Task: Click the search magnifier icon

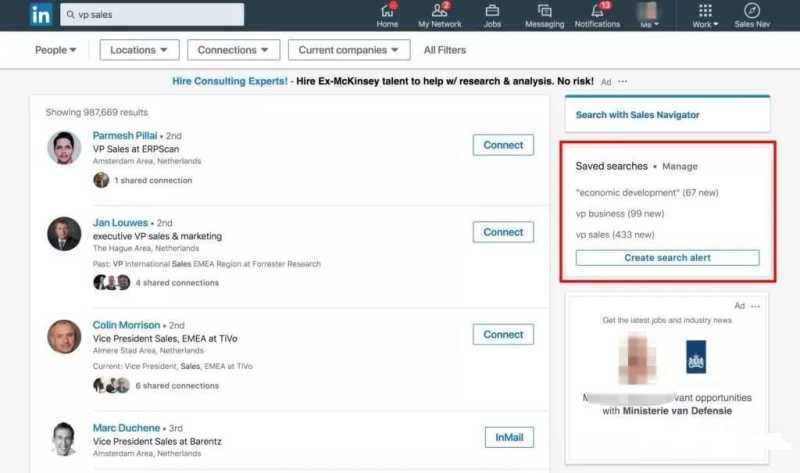Action: tap(70, 14)
